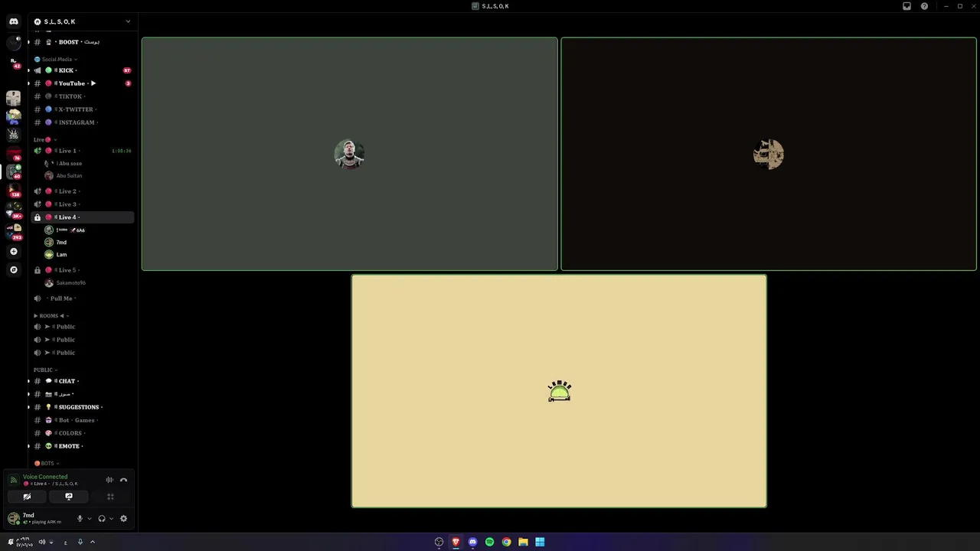The image size is (980, 551).
Task: Collapse the BOTS category
Action: point(47,463)
